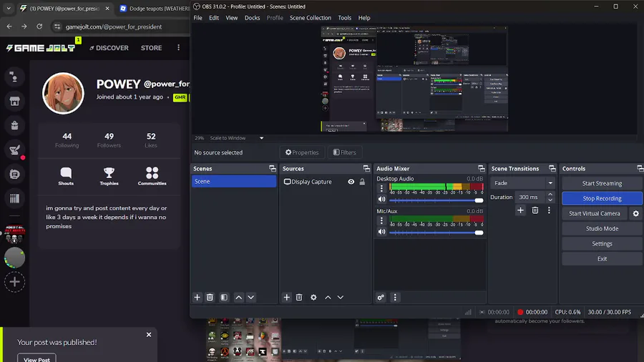Click transition Duration 300 ms field
This screenshot has height=362, width=644.
531,197
